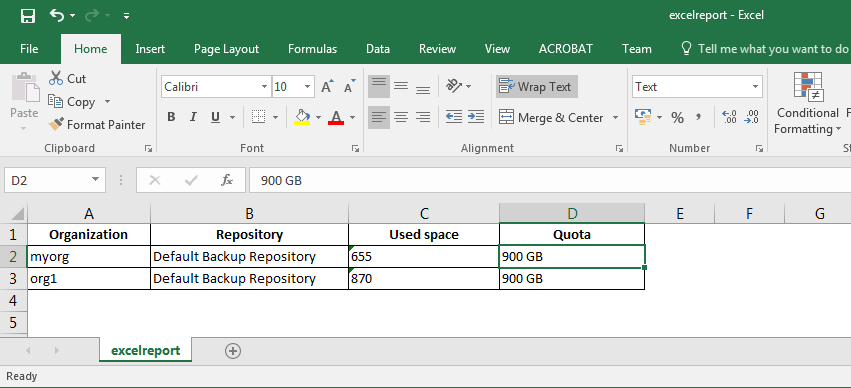Click the Percent Style icon
851x388 pixels.
(677, 117)
